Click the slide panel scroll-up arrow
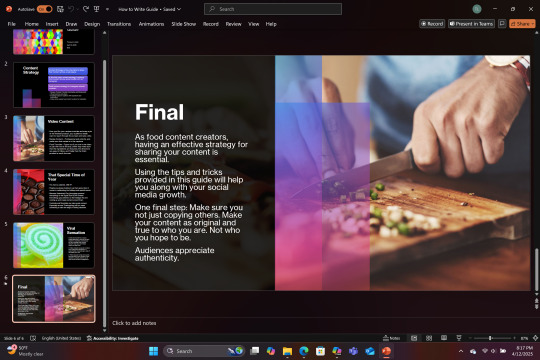 (104, 33)
